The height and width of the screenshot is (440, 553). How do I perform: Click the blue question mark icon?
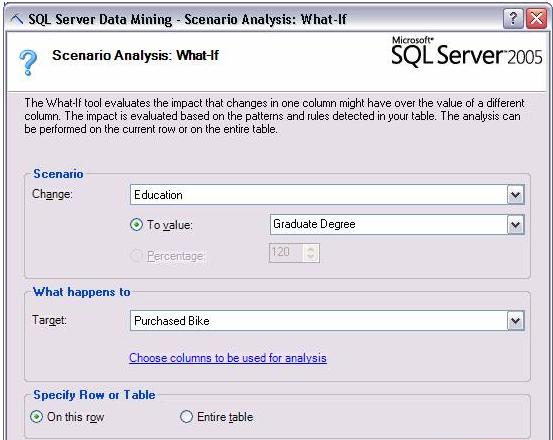[x=28, y=63]
